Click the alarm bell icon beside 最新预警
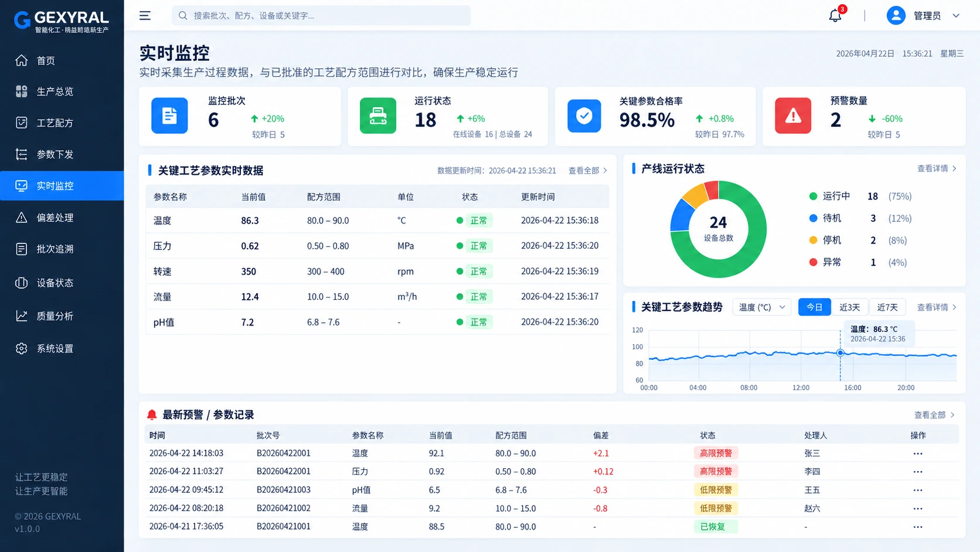The image size is (980, 552). pyautogui.click(x=152, y=415)
